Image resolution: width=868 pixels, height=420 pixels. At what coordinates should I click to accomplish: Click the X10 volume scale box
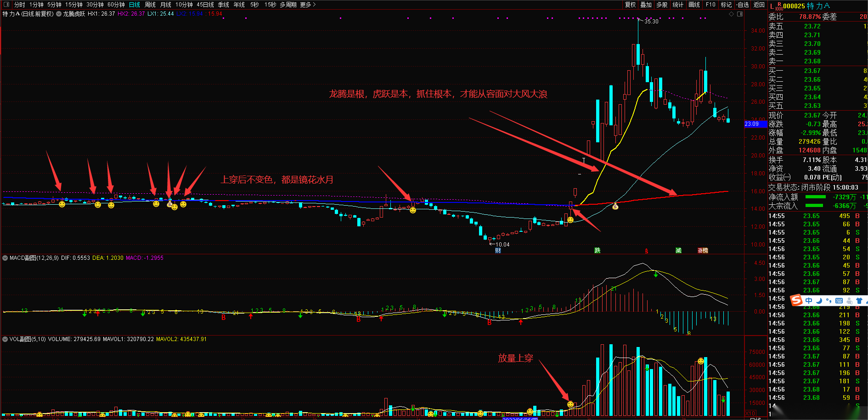[x=750, y=414]
